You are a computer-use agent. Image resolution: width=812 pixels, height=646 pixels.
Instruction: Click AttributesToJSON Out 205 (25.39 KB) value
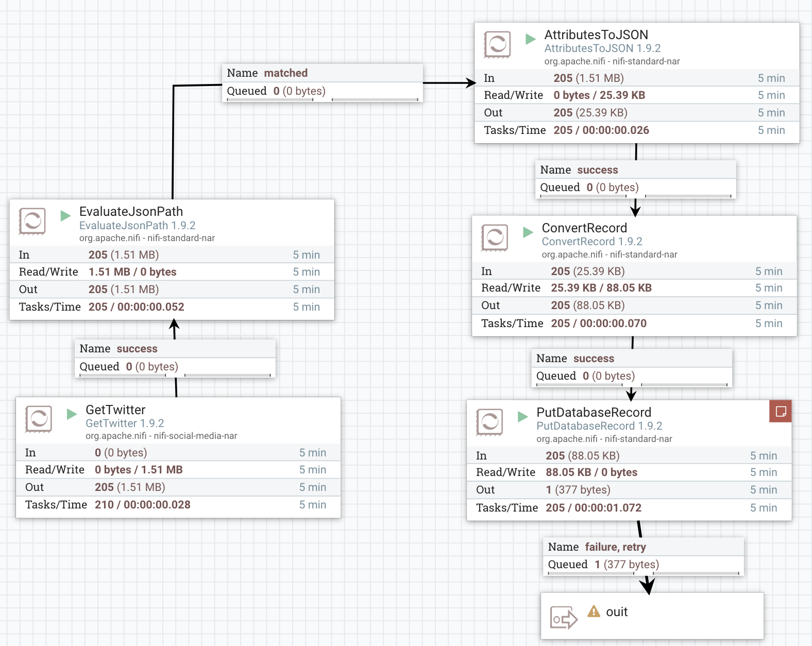point(590,112)
